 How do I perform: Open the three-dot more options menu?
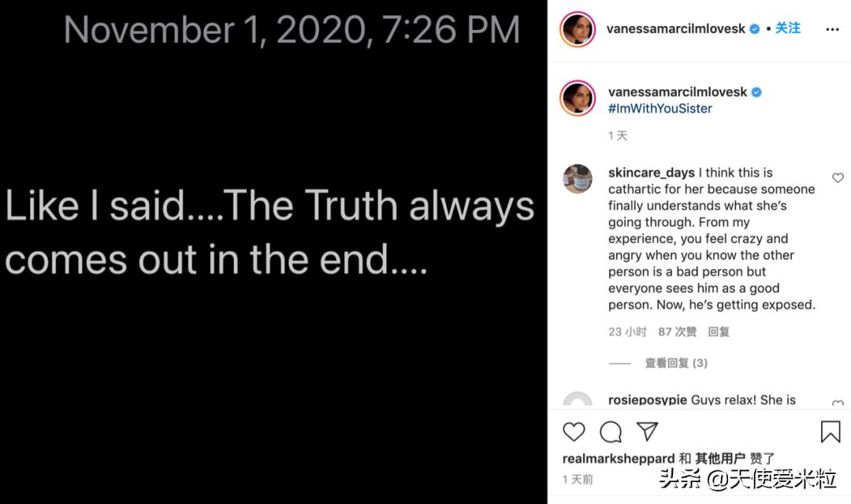(832, 29)
